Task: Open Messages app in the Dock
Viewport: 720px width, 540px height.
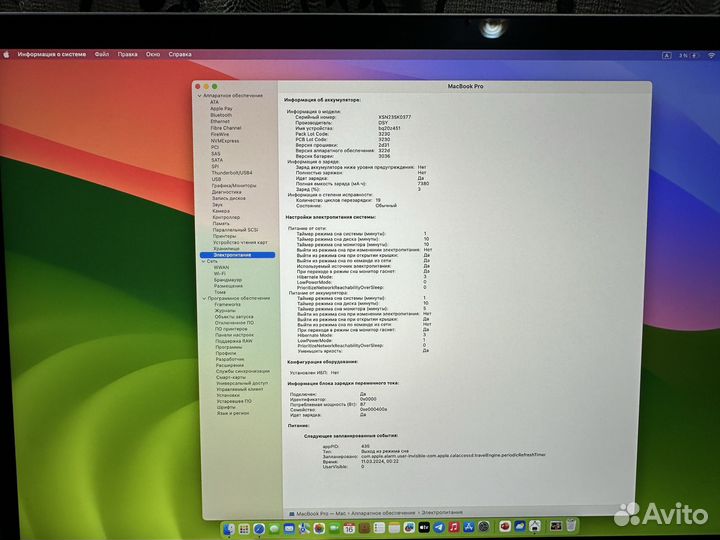Action: (274, 529)
